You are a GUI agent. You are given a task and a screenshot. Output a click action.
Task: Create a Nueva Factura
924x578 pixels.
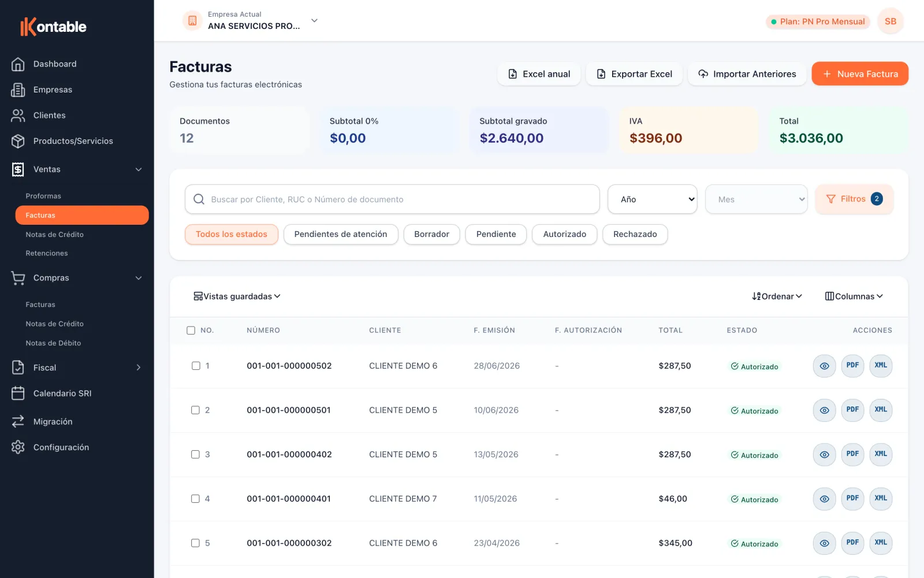(860, 74)
